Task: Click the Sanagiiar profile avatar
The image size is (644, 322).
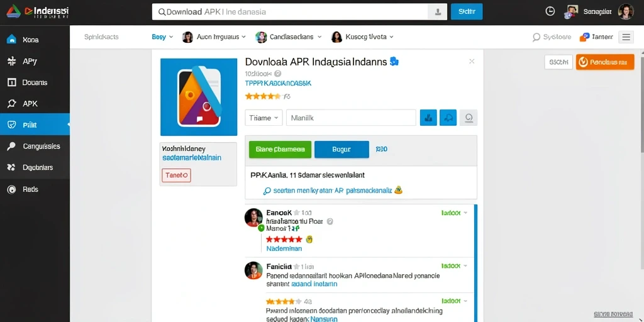Action: pos(571,12)
